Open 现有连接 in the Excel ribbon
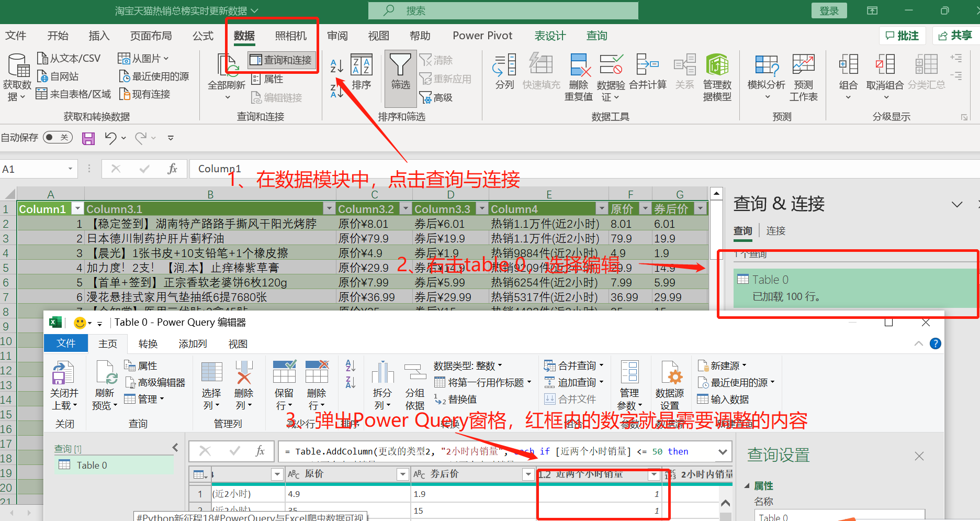 [145, 94]
